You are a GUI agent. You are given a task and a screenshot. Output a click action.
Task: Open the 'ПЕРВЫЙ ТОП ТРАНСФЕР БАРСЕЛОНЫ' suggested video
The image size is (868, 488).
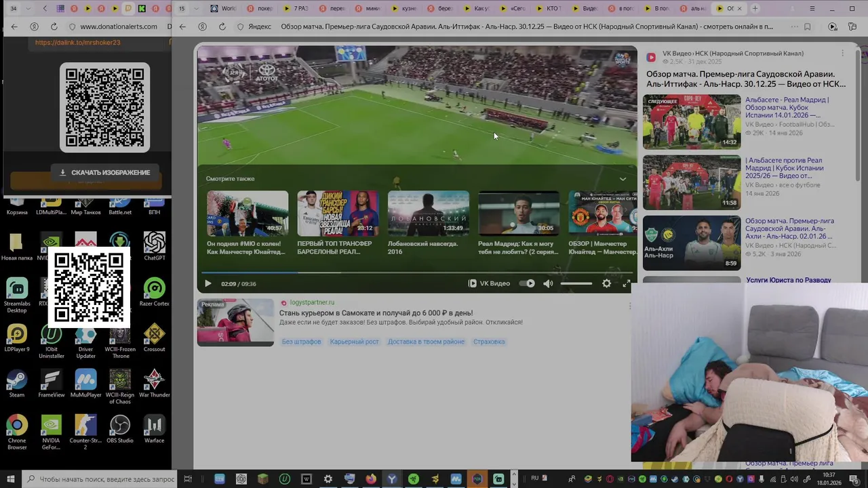(338, 223)
